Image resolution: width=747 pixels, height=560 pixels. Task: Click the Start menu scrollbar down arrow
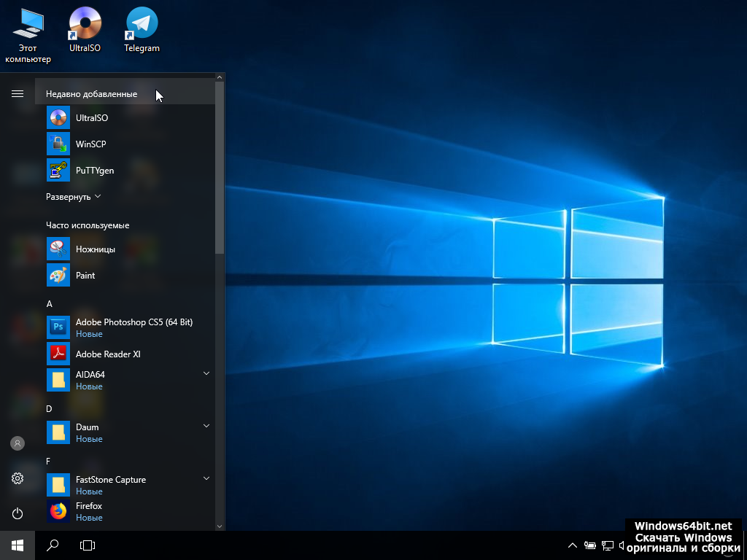point(220,525)
